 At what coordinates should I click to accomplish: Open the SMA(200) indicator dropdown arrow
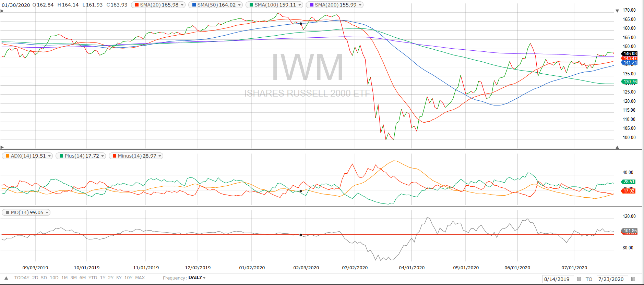[360, 5]
